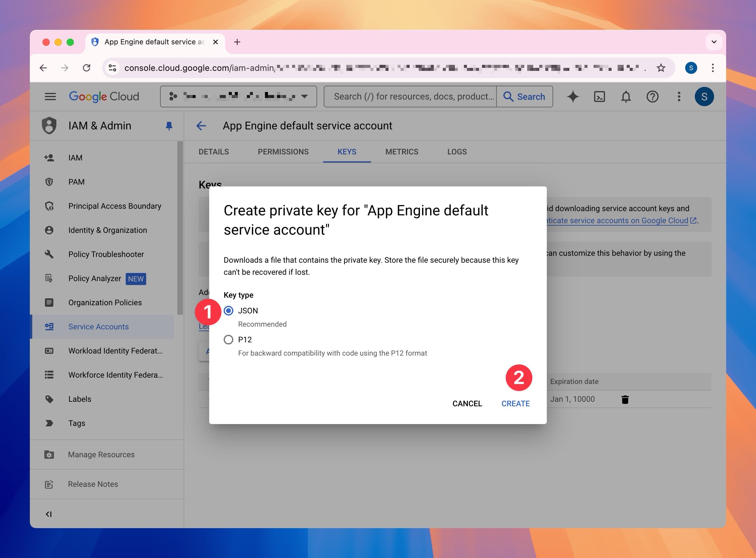Image resolution: width=756 pixels, height=558 pixels.
Task: Click the NEW badge beside Policy Analyzer
Action: tap(136, 279)
